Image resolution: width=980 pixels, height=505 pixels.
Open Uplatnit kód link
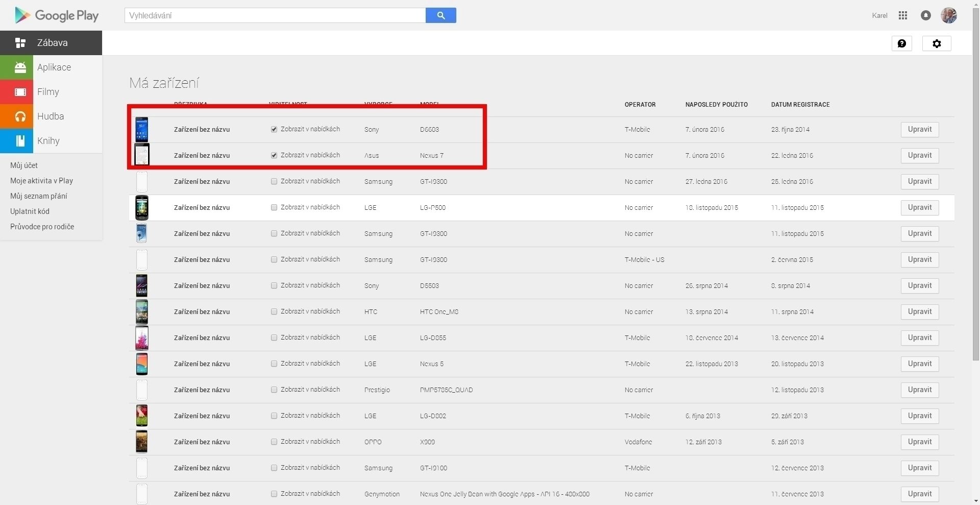click(30, 211)
